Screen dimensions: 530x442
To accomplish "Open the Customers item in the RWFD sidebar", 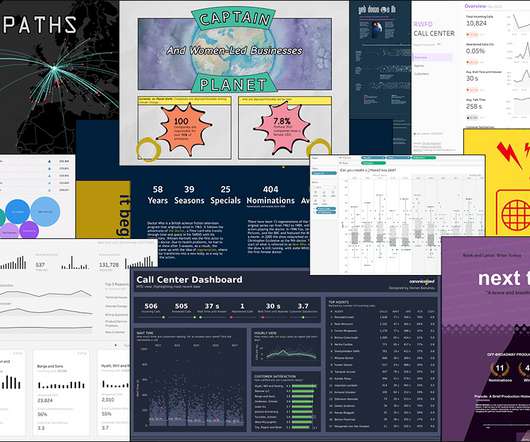I will [421, 74].
